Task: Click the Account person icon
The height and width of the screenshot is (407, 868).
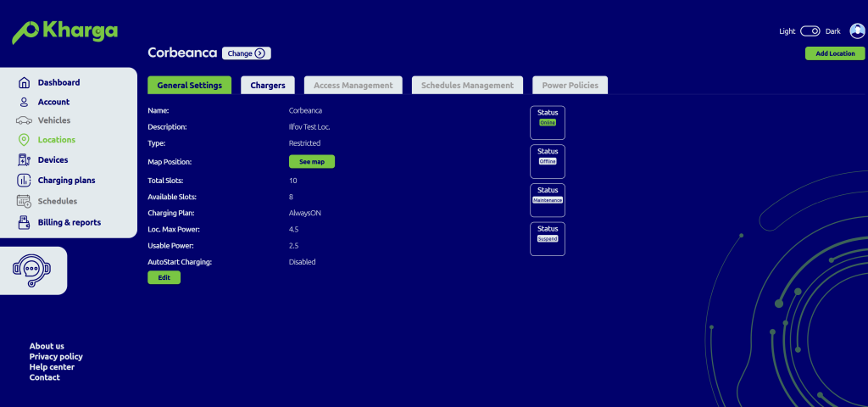Action: click(24, 102)
